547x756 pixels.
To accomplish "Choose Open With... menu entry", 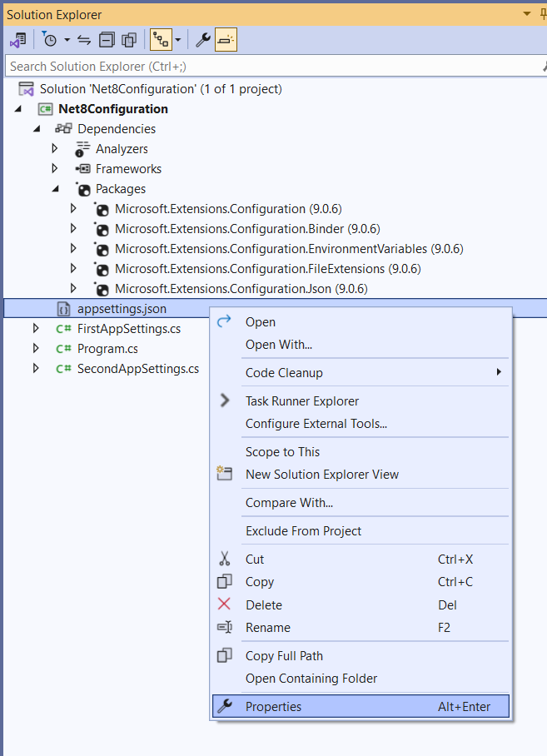I will (x=361, y=344).
